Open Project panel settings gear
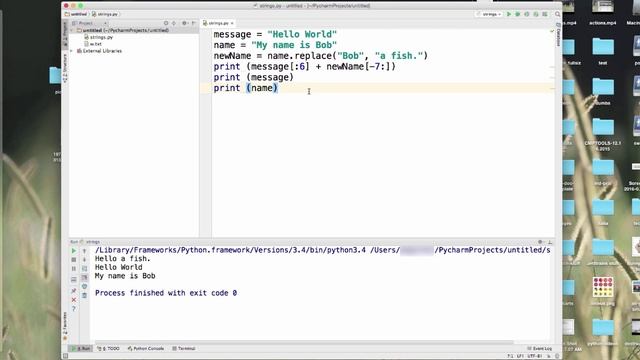 [184, 23]
